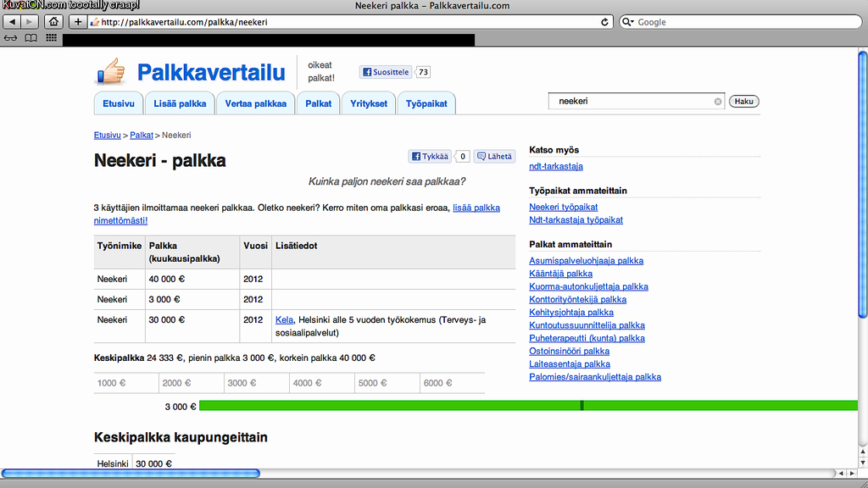Reload the page with the refresh icon
Screen dimensions: 868x488
click(x=606, y=22)
